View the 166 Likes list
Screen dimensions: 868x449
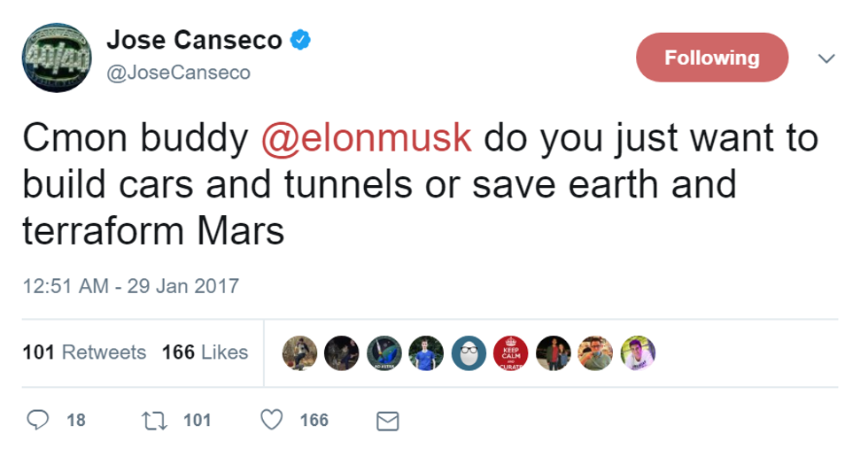point(205,352)
